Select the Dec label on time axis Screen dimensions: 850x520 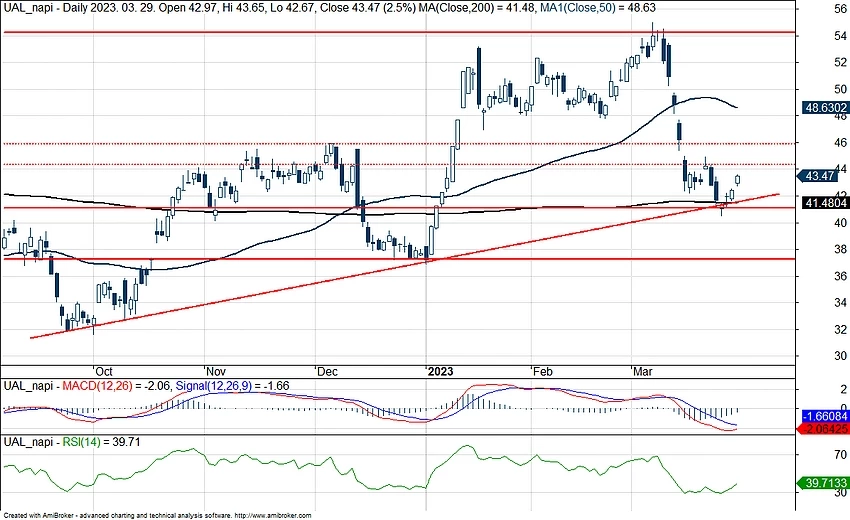[x=327, y=371]
